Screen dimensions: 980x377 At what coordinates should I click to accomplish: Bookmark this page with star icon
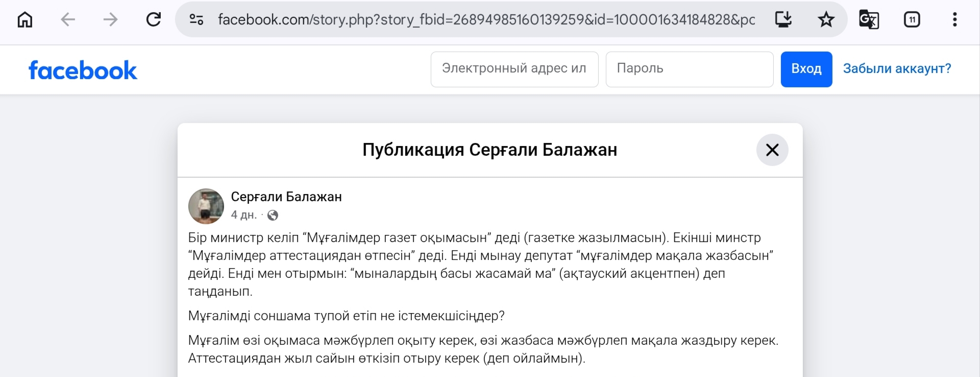click(826, 19)
